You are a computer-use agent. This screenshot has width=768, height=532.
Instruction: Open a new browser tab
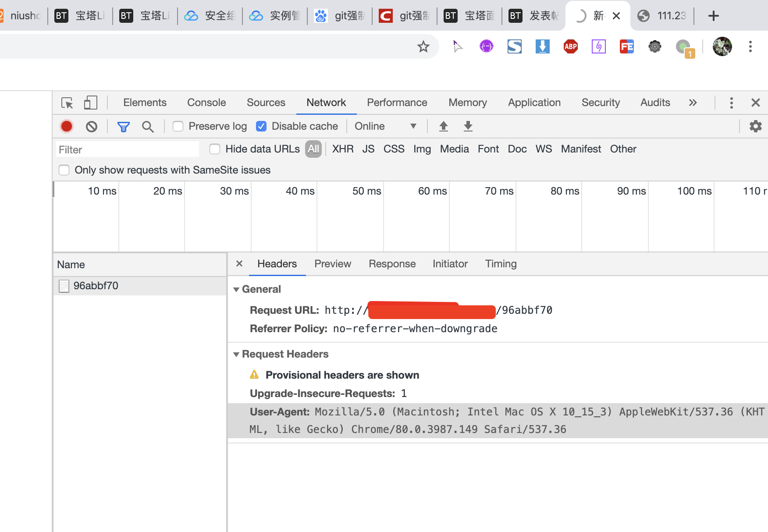point(713,16)
